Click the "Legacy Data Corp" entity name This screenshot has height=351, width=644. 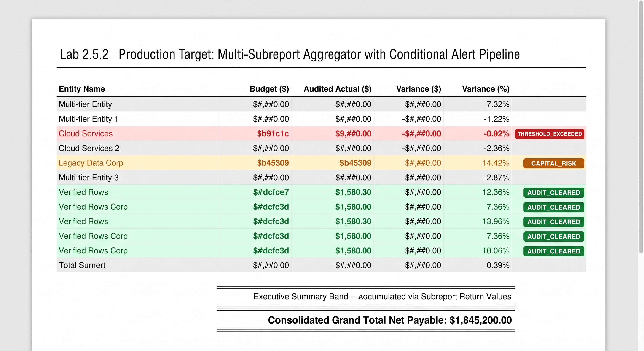[91, 163]
